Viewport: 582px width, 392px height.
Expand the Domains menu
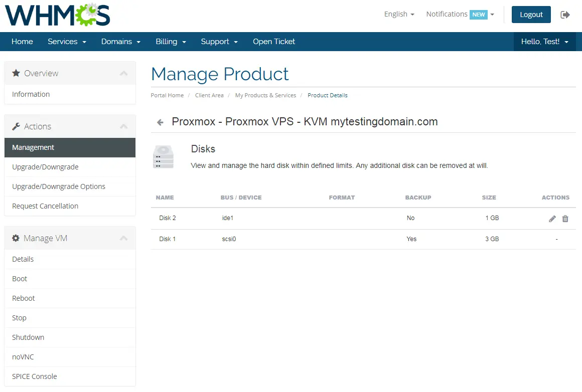coord(121,42)
